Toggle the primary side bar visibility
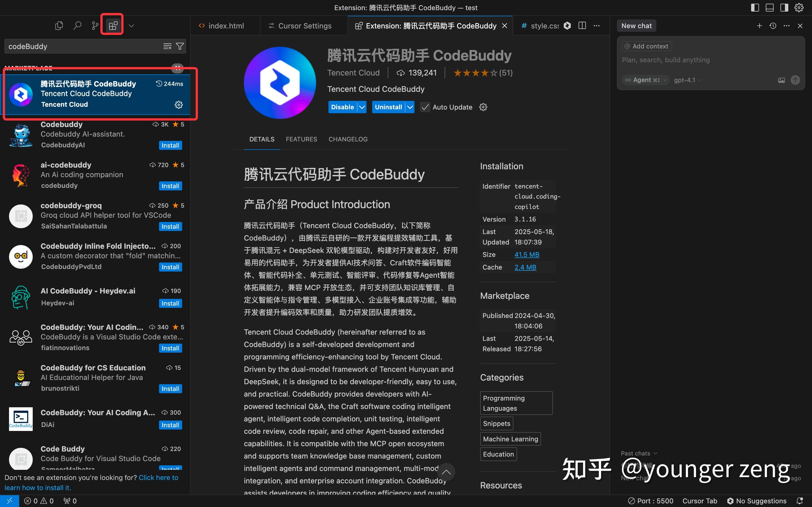Screen dimensions: 812x507 754,7
